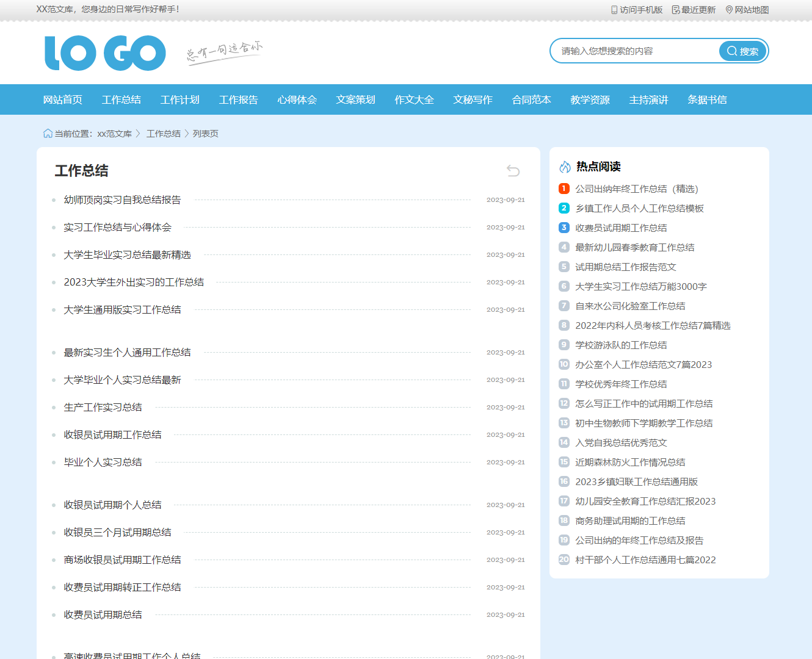
Task: Open 访问手机版 mobile version link
Action: click(x=637, y=10)
